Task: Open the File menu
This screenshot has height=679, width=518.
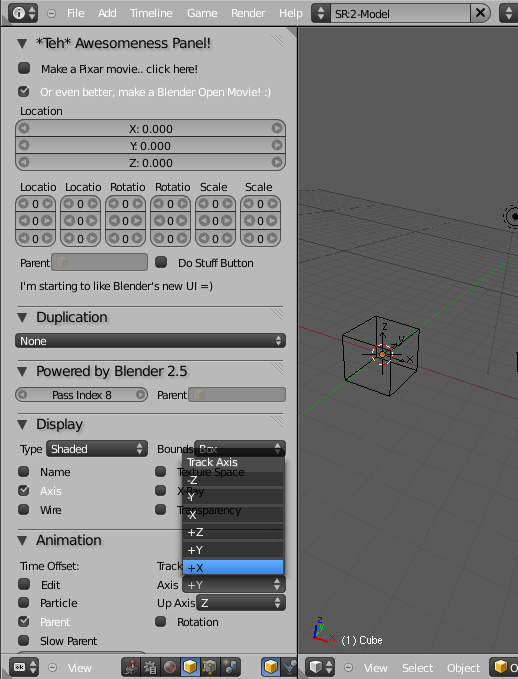Action: pyautogui.click(x=75, y=13)
